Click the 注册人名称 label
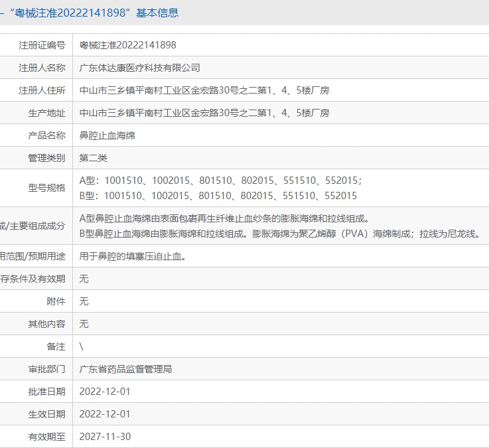Image resolution: width=489 pixels, height=448 pixels. (x=42, y=68)
